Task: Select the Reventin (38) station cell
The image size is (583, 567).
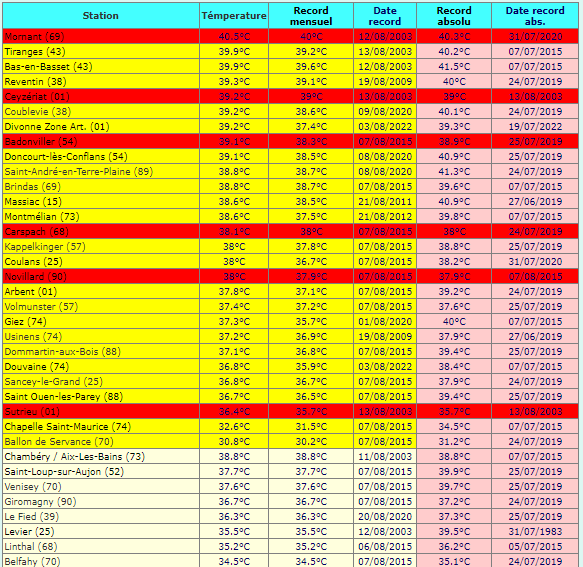Action: tap(101, 81)
